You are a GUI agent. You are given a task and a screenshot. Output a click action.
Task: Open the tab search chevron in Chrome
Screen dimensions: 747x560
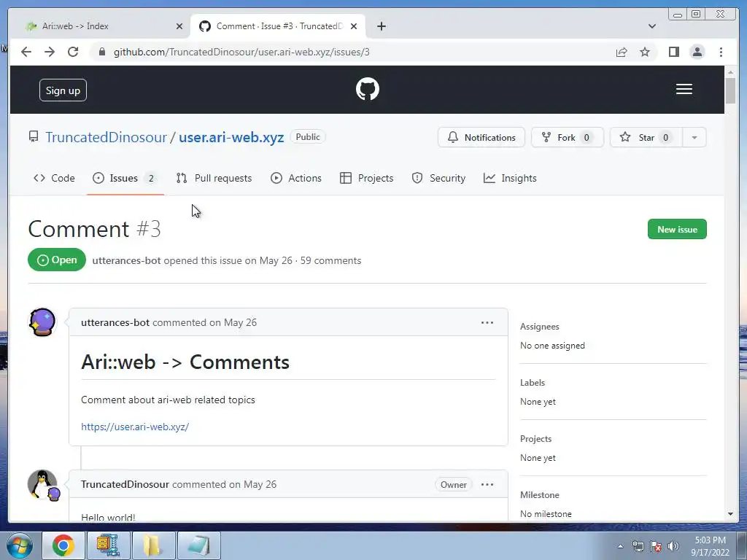652,26
